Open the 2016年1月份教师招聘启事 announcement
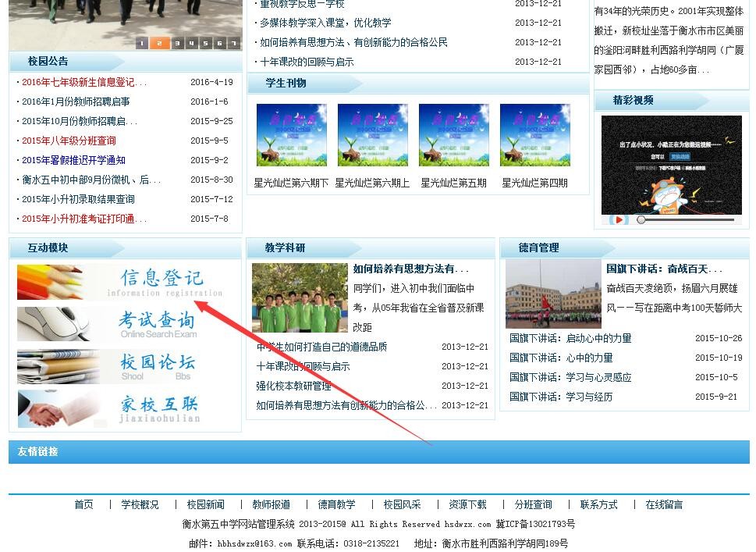Viewport: 756px width, 552px height. [x=76, y=101]
